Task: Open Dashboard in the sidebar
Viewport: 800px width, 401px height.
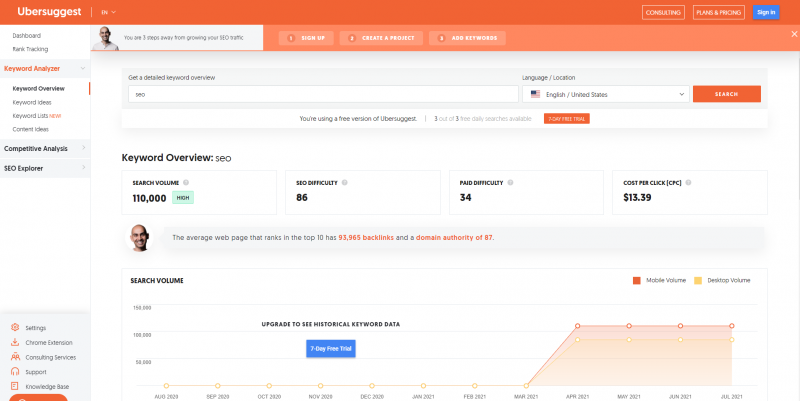Action: tap(27, 36)
